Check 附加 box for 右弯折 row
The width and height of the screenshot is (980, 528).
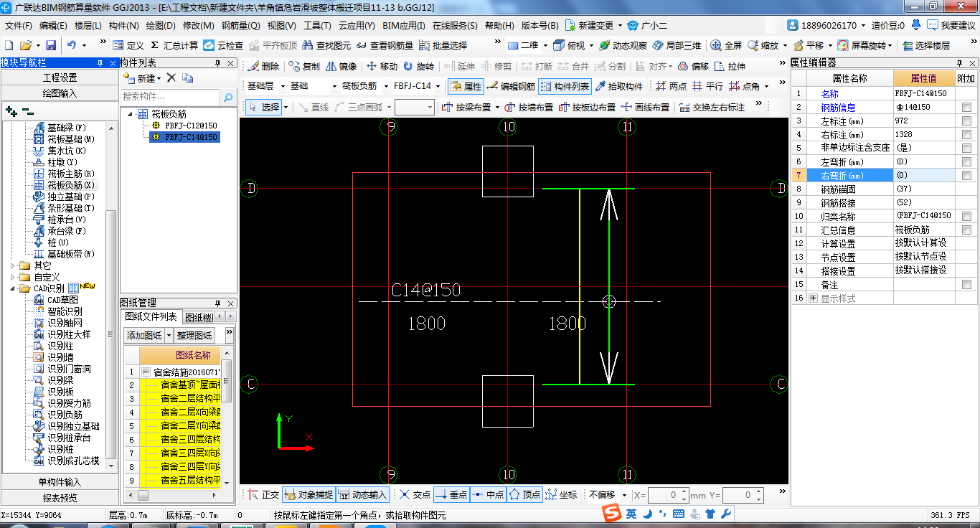967,175
